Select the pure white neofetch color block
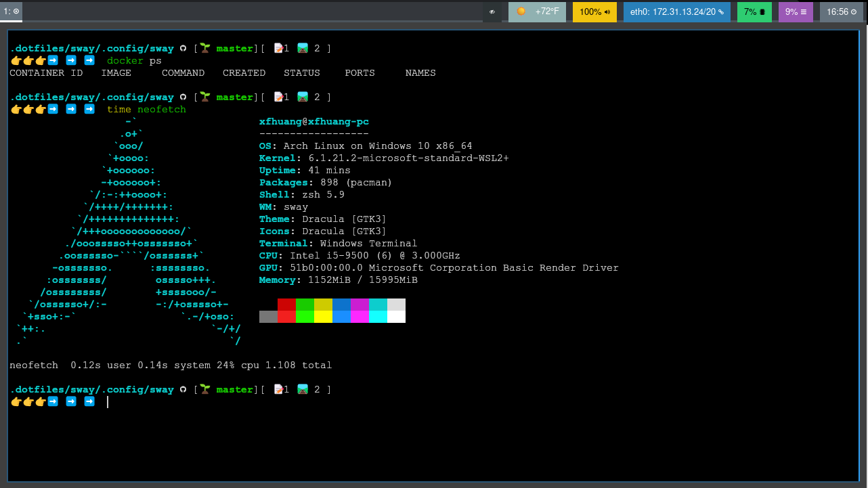The width and height of the screenshot is (868, 488). tap(396, 317)
